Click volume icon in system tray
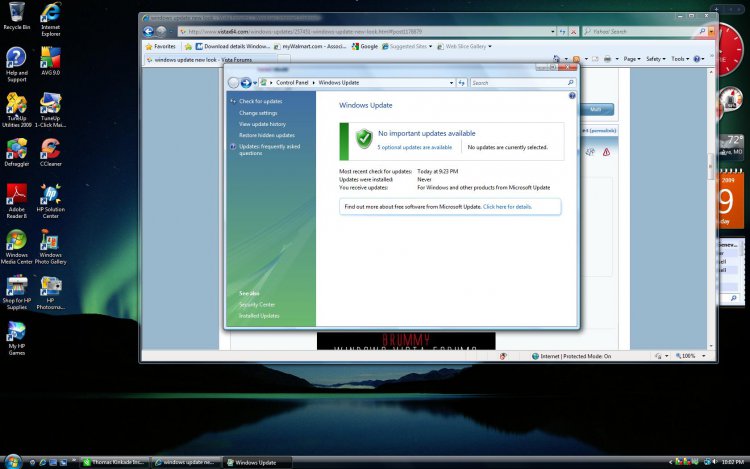This screenshot has width=750, height=469. tap(715, 462)
